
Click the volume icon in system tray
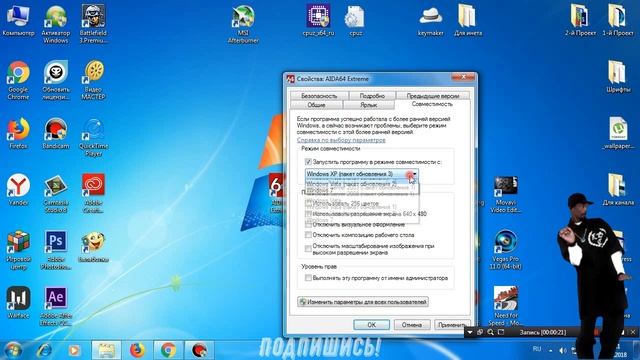point(563,350)
